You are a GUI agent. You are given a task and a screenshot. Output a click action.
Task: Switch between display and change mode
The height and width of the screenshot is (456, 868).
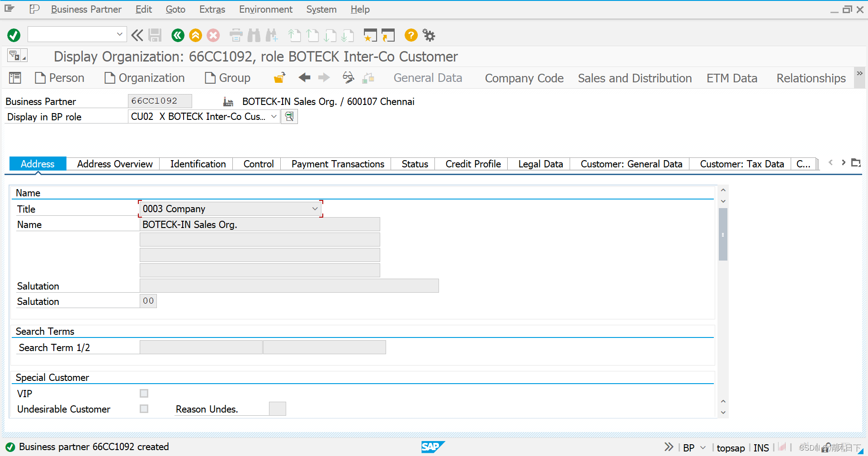pos(348,77)
